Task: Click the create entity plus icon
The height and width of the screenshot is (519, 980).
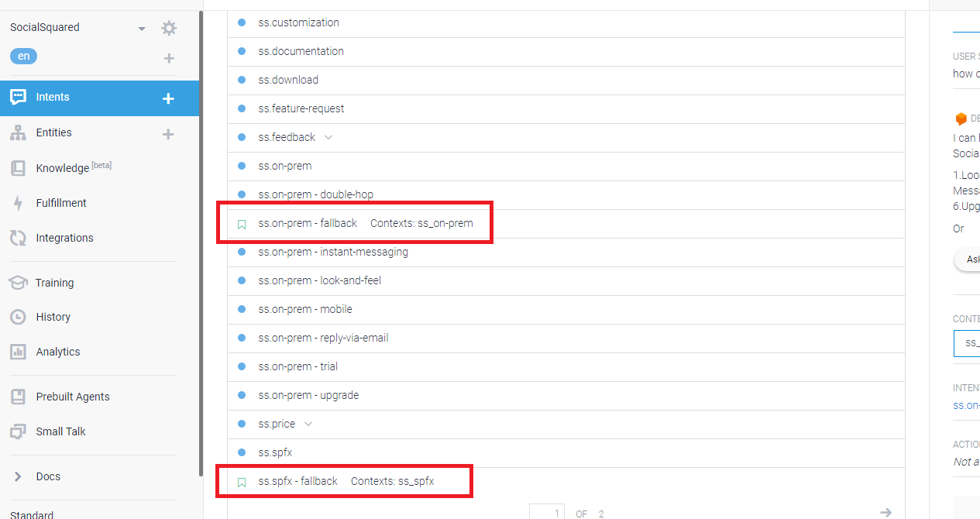Action: (x=168, y=134)
